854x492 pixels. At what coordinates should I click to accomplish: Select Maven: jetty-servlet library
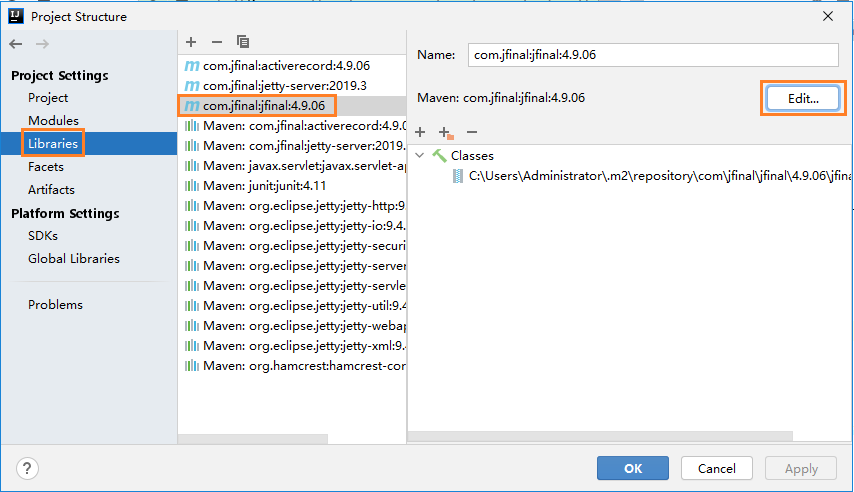coord(292,286)
